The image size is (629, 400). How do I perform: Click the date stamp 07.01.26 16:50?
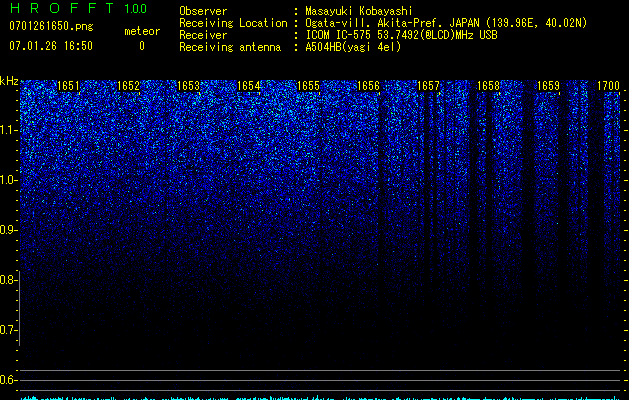point(51,46)
